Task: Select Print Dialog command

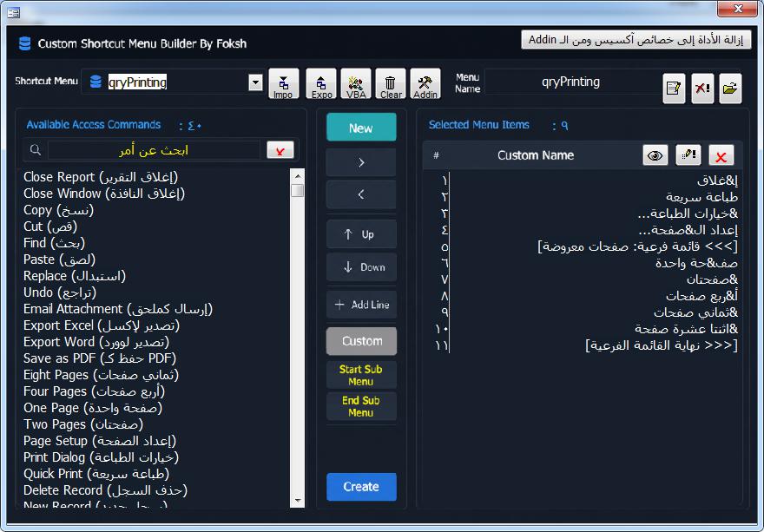Action: point(154,457)
